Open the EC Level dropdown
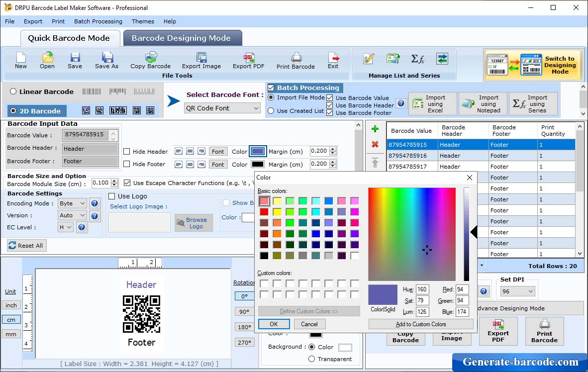 [65, 227]
